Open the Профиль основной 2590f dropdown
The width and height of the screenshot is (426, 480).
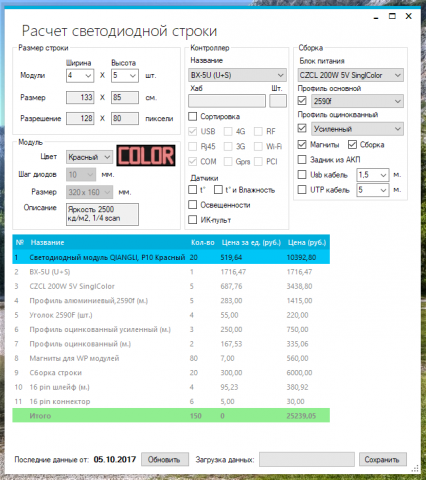(x=357, y=101)
